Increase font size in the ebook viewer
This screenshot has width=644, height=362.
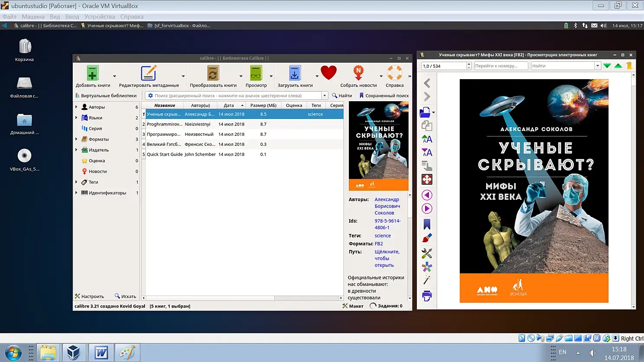click(427, 139)
